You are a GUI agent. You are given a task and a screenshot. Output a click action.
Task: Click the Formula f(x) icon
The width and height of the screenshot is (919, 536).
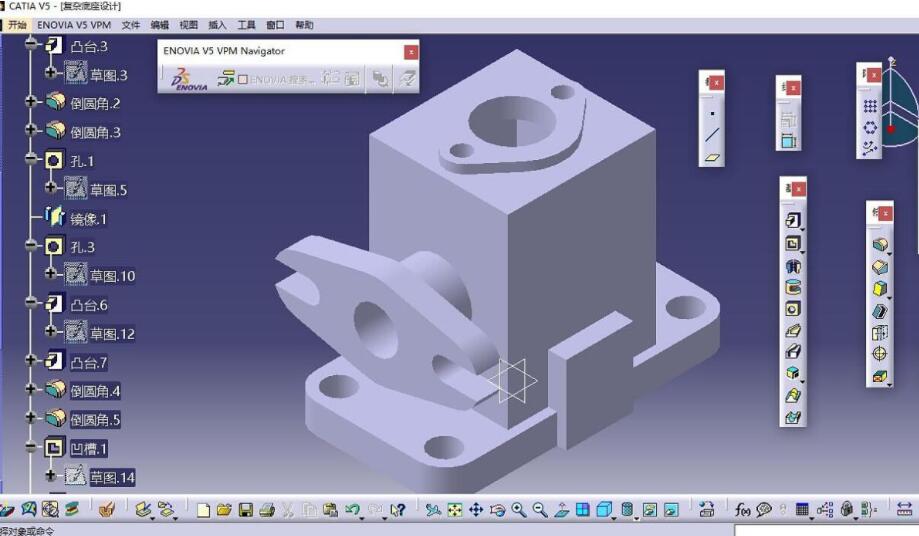744,510
